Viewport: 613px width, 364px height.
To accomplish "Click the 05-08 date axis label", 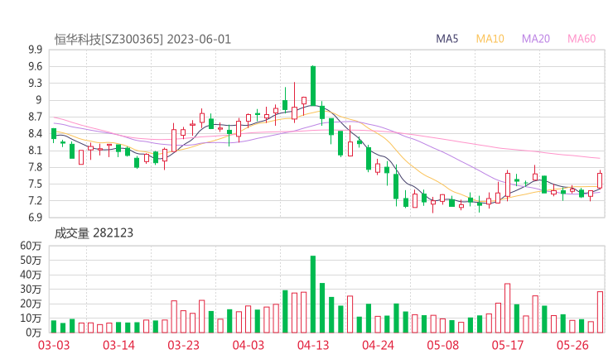I will pos(443,345).
